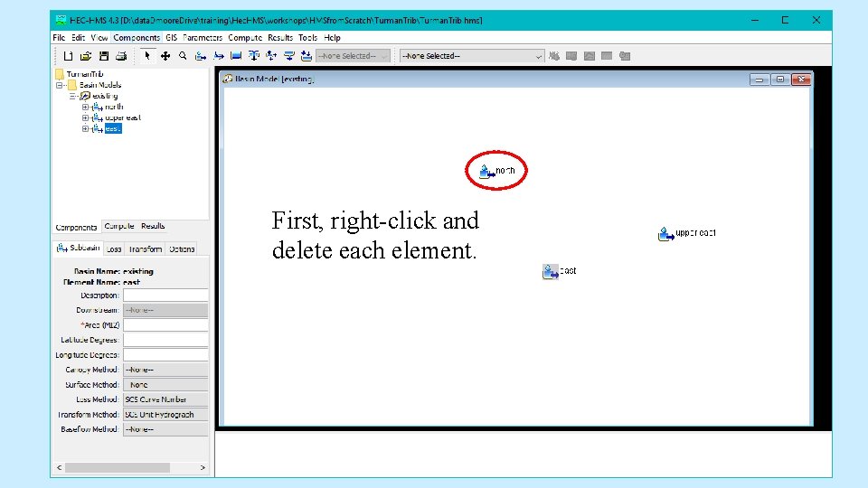This screenshot has height=488, width=868.
Task: Click the upper east subbasin icon on map
Action: click(665, 234)
